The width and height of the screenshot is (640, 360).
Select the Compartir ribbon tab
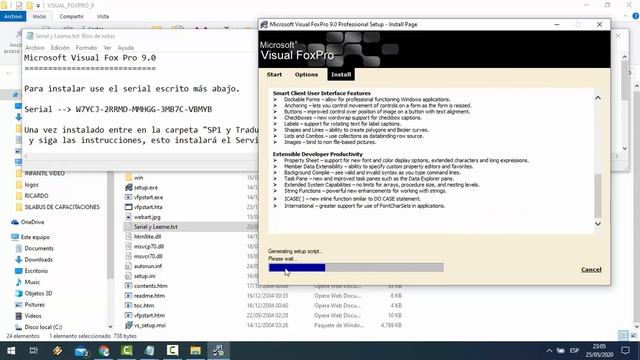71,16
